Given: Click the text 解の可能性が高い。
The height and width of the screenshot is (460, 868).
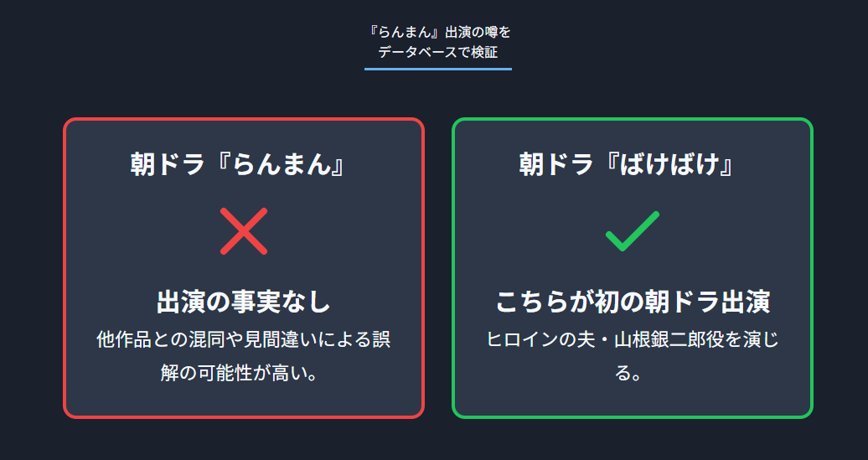Looking at the screenshot, I should click(x=244, y=372).
